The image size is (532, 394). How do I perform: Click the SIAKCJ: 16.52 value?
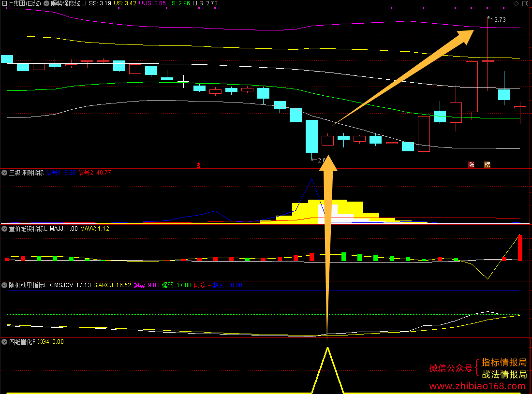click(x=112, y=286)
